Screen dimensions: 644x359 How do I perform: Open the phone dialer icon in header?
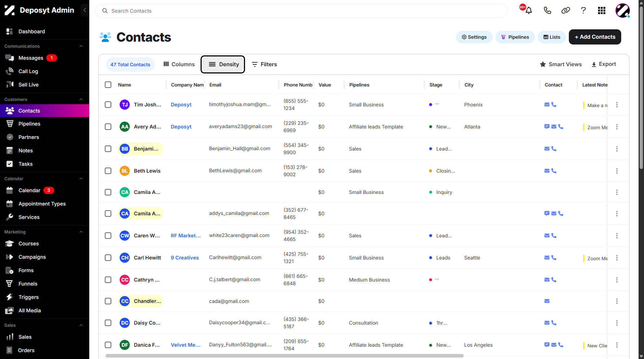[x=547, y=10]
